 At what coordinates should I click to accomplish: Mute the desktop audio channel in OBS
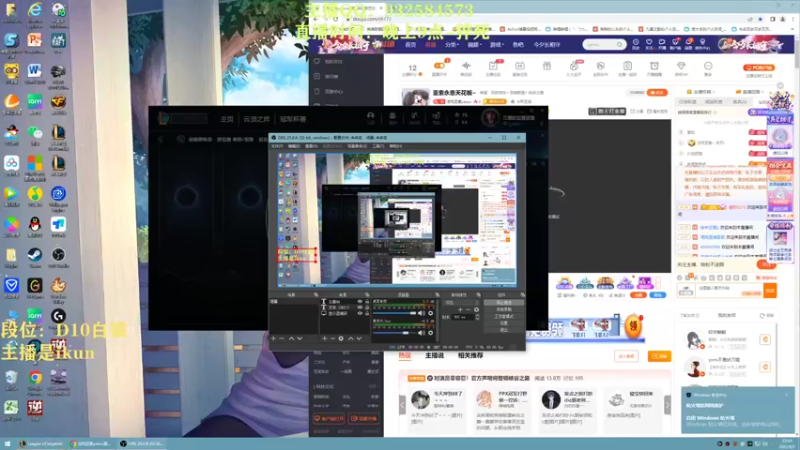pyautogui.click(x=421, y=313)
